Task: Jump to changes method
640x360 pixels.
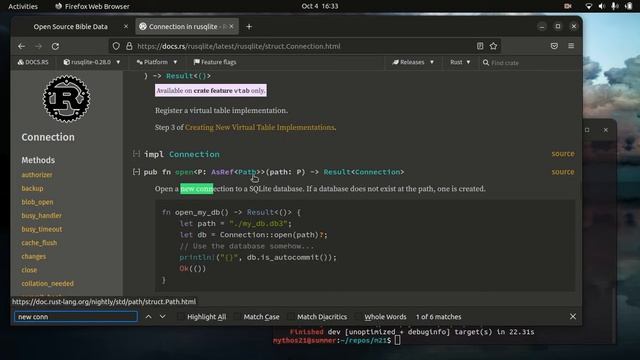Action: (x=33, y=256)
